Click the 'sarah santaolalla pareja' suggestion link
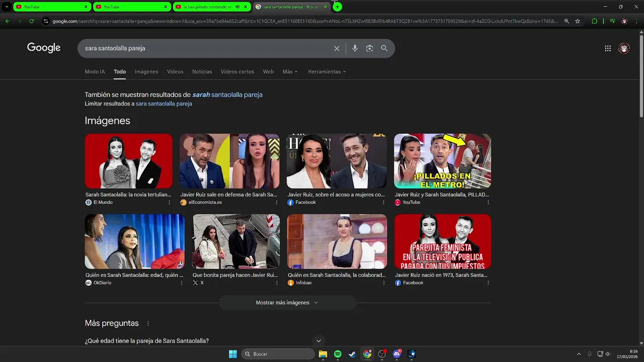This screenshot has height=362, width=644. coord(227,95)
